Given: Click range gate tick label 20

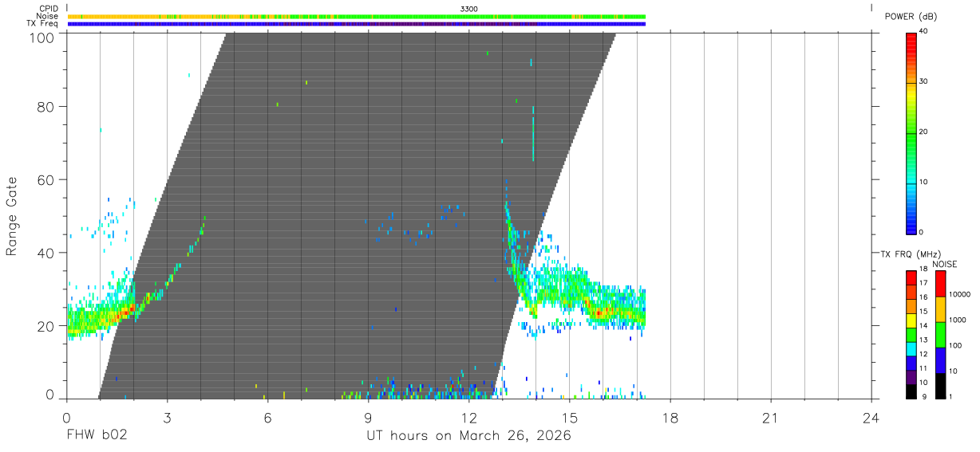Looking at the screenshot, I should [45, 327].
